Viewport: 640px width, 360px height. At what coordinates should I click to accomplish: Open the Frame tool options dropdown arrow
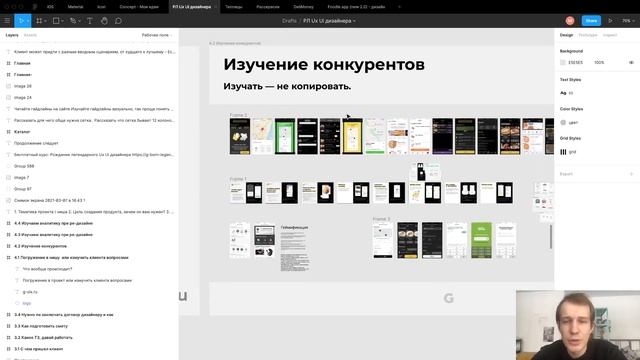[45, 21]
